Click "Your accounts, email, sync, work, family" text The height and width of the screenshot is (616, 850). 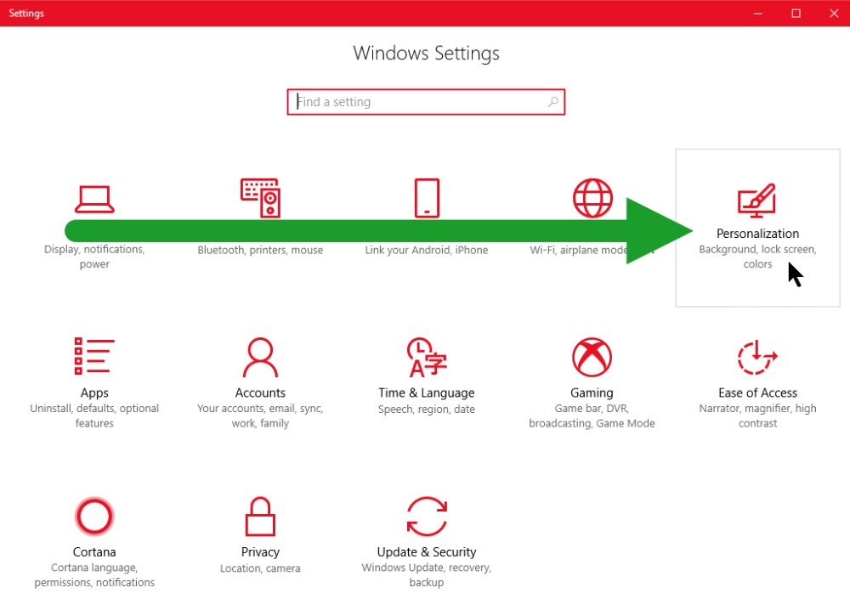click(260, 415)
